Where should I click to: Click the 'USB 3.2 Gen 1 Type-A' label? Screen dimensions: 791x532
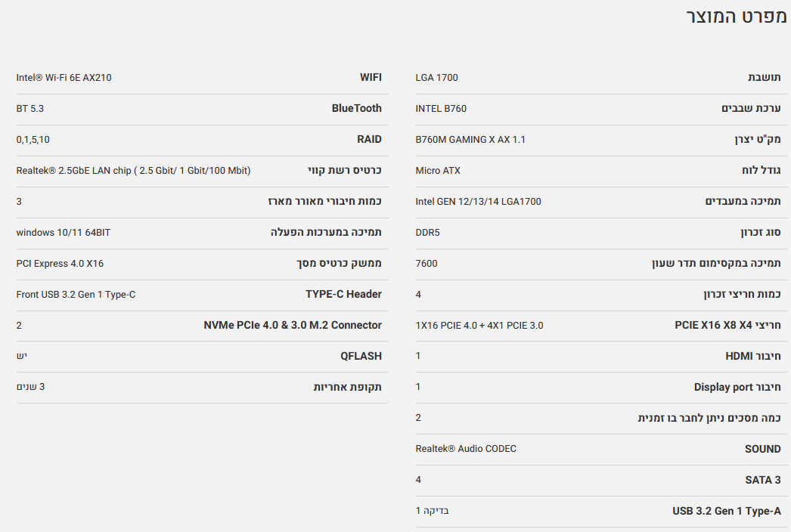pos(726,512)
